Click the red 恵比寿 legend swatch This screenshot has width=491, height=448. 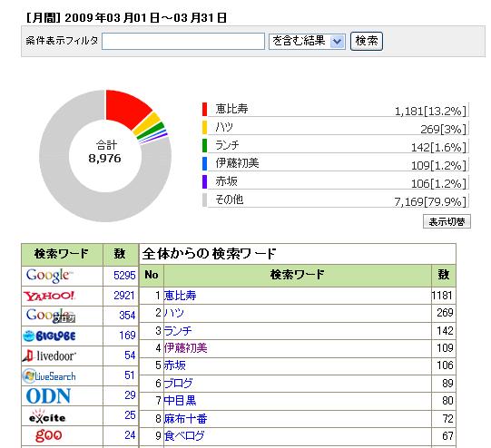204,109
